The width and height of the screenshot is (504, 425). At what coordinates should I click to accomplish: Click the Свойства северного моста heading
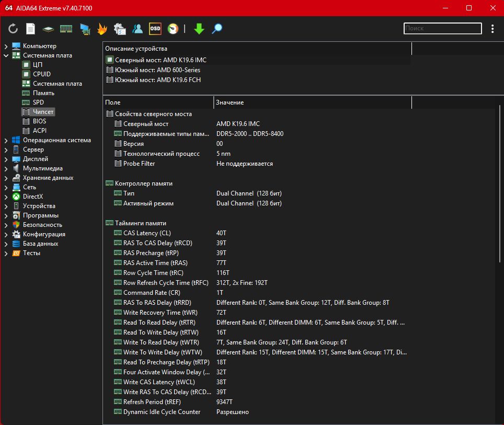tap(153, 114)
